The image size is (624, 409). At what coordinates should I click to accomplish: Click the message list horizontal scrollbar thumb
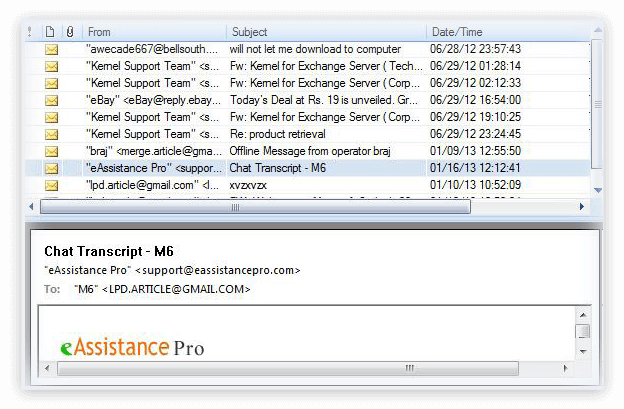(x=150, y=207)
